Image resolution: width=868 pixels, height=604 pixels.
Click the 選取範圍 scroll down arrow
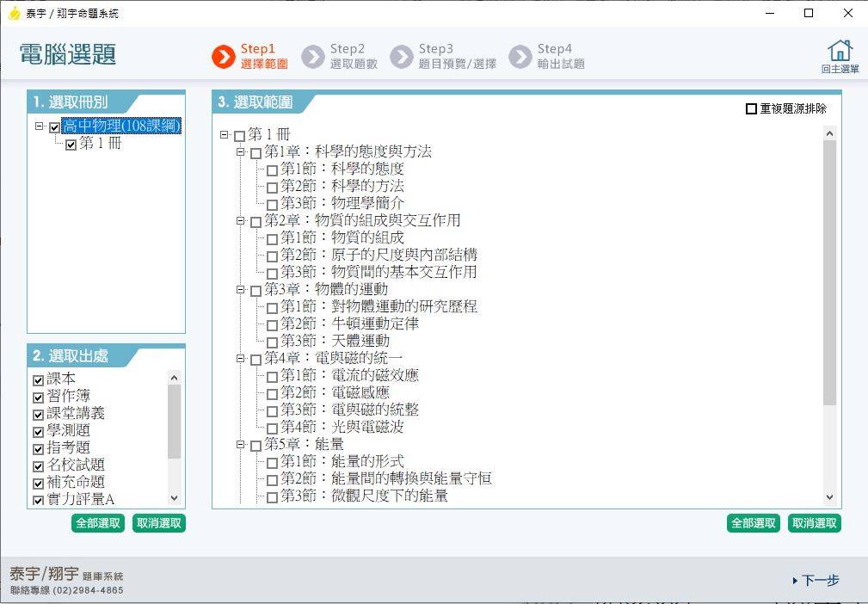coord(829,497)
